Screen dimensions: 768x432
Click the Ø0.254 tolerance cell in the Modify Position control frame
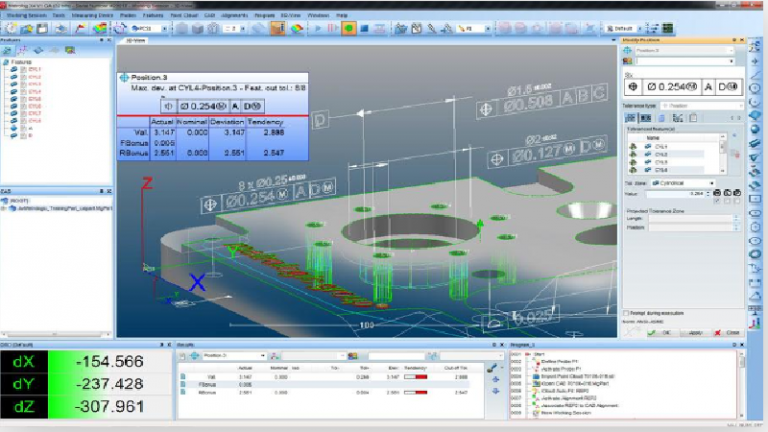tap(672, 87)
